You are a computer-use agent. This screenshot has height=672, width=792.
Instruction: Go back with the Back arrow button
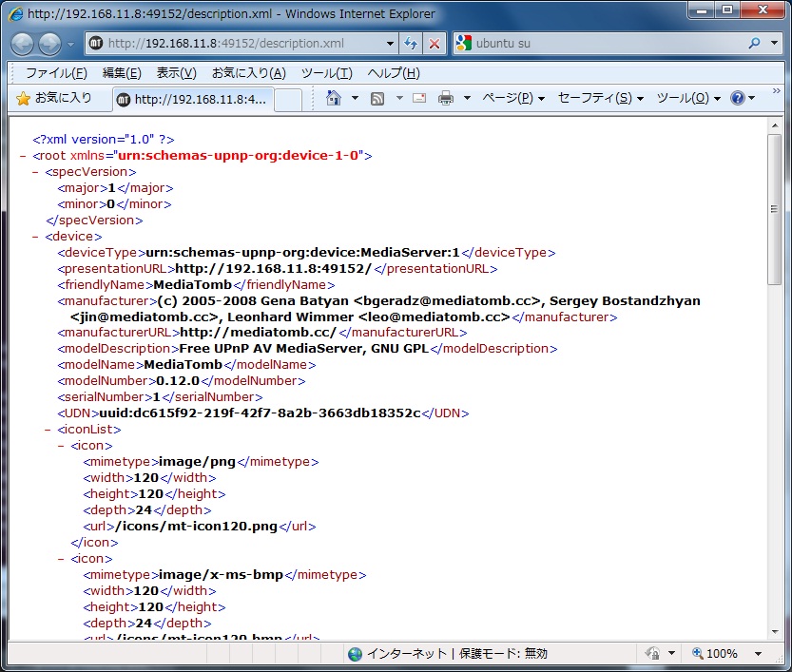[23, 44]
